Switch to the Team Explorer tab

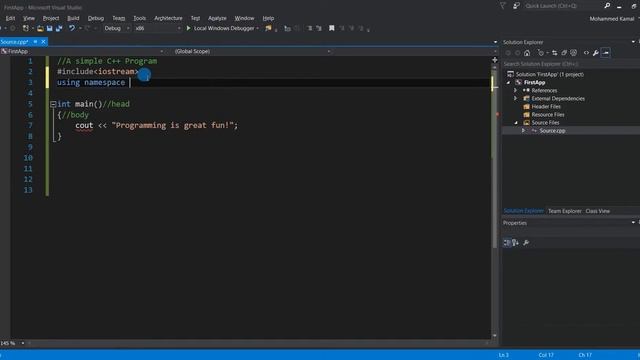[x=564, y=211]
